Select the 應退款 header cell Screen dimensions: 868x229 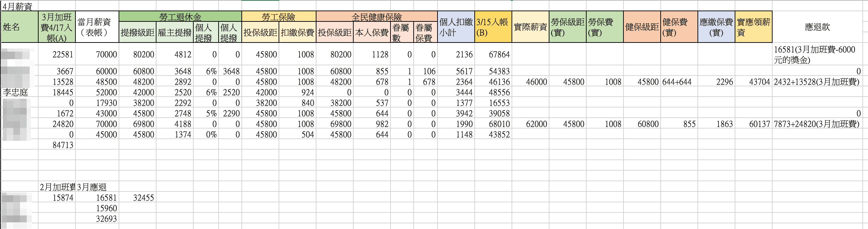point(817,27)
